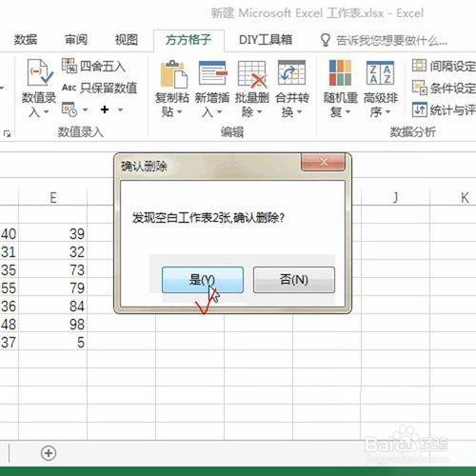476x476 pixels.
Task: Click the 批量删除 table icon with red X
Action: [252, 74]
